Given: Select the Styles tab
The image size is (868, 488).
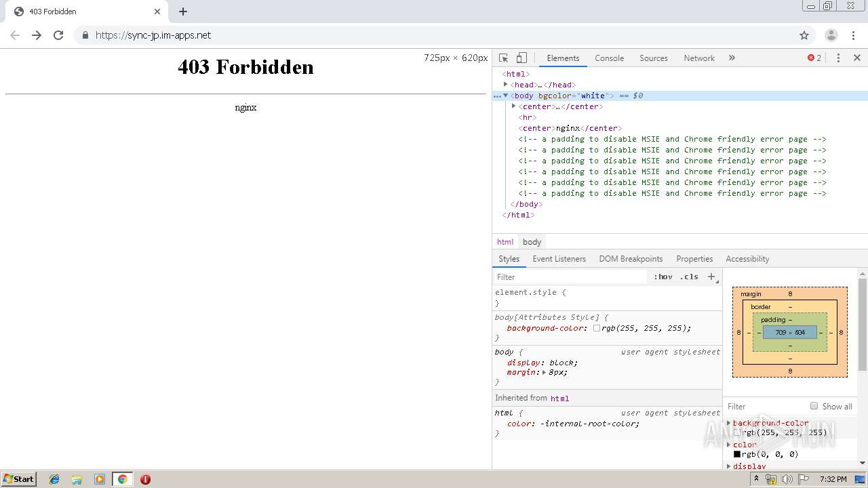Looking at the screenshot, I should [509, 259].
